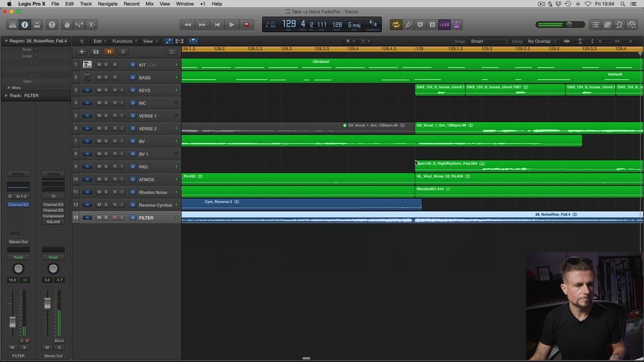Toggle the Clear Solo X button
The height and width of the screenshot is (362, 644).
point(420,25)
